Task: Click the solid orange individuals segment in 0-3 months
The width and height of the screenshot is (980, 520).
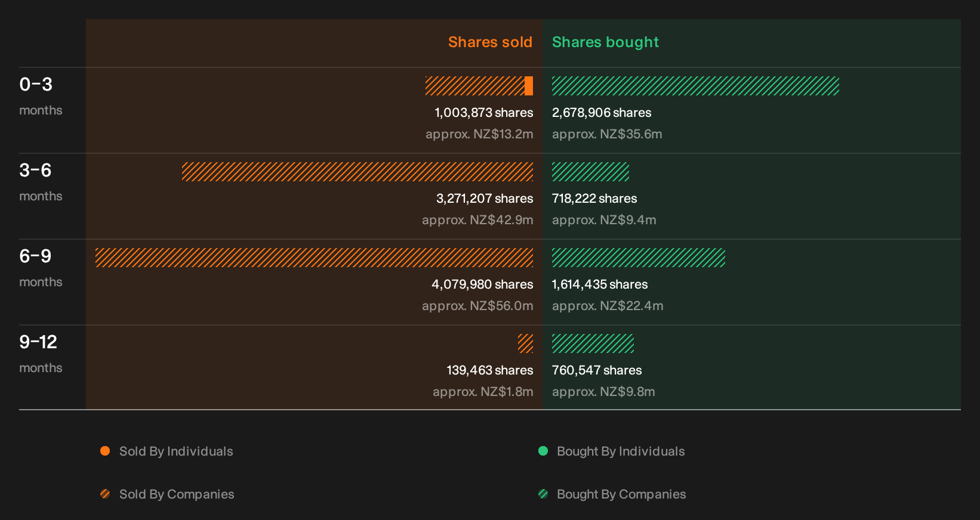Action: click(x=529, y=86)
